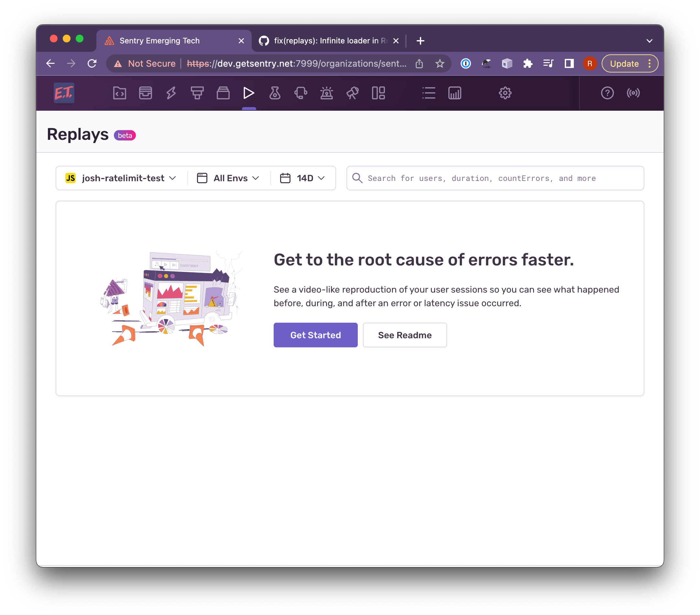Open Performance via the lightning bolt icon
The image size is (700, 615).
click(171, 93)
